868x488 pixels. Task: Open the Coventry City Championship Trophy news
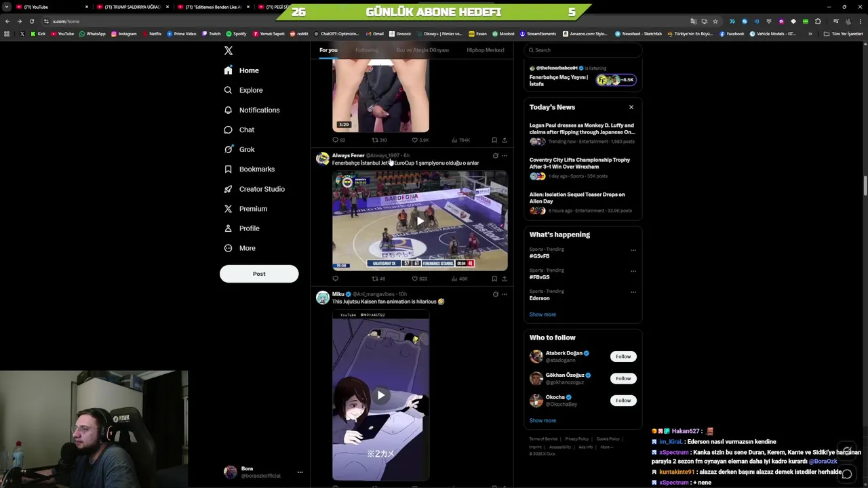coord(582,168)
